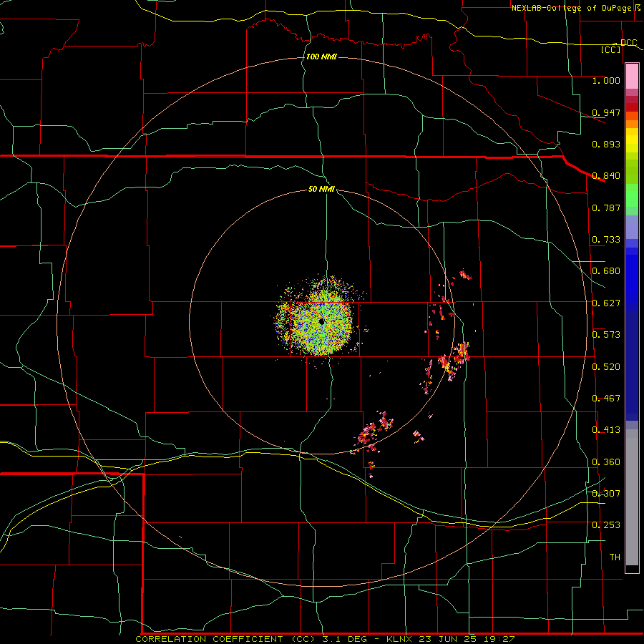The image size is (644, 644).
Task: Click the DCC product label
Action: click(628, 43)
